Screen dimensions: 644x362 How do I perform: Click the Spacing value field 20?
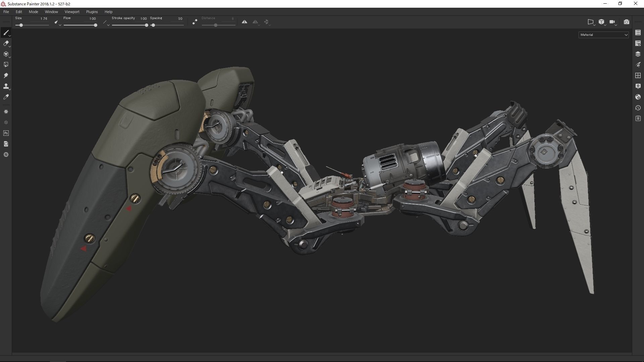180,19
